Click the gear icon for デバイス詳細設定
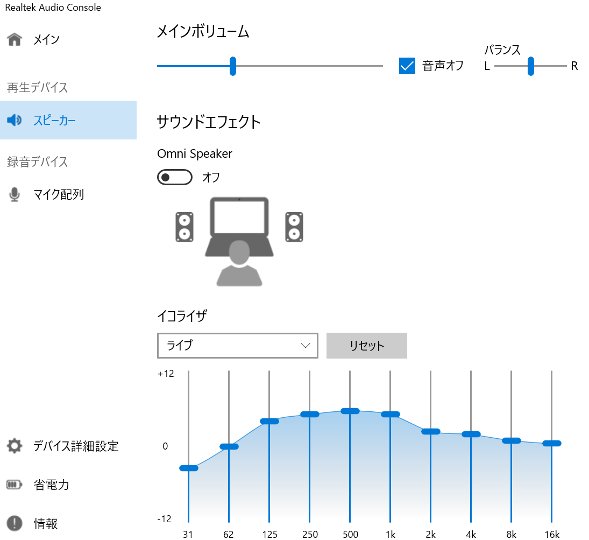The width and height of the screenshot is (589, 540). pos(15,446)
